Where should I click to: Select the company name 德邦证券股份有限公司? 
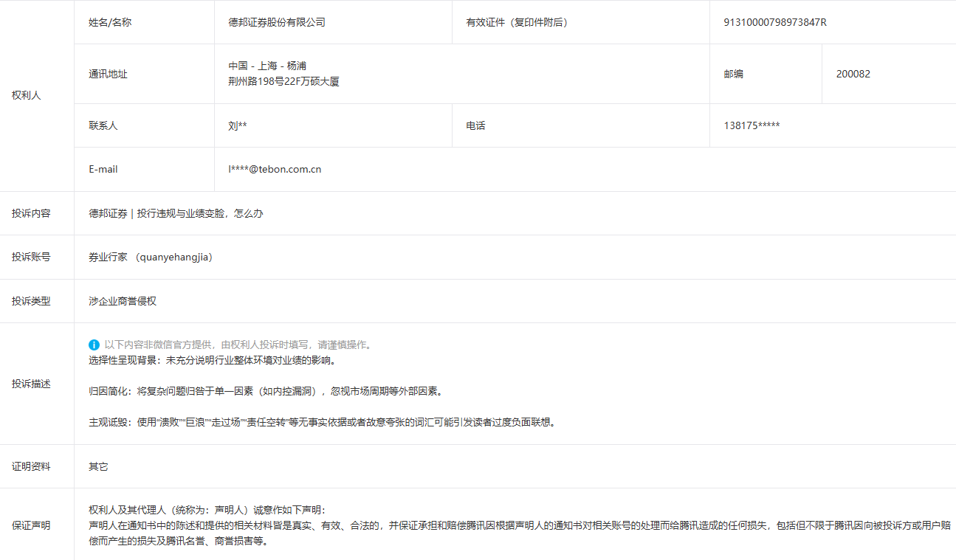coord(277,22)
